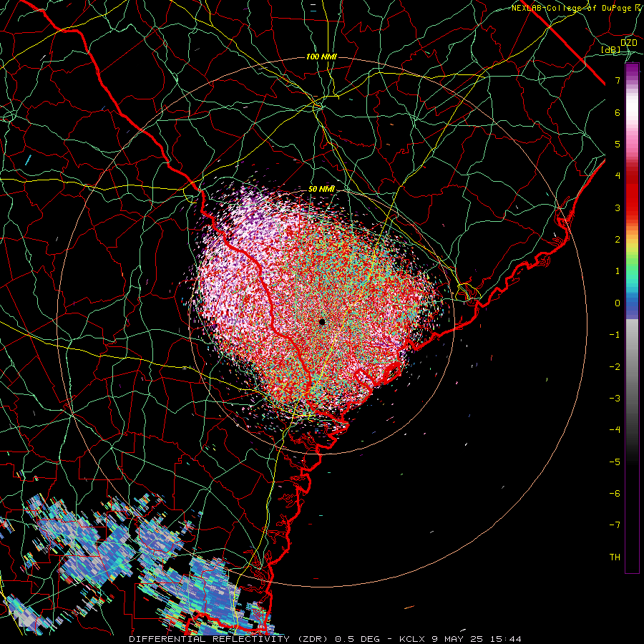644x644 pixels.
Task: Click the legend label -6
Action: tap(615, 494)
